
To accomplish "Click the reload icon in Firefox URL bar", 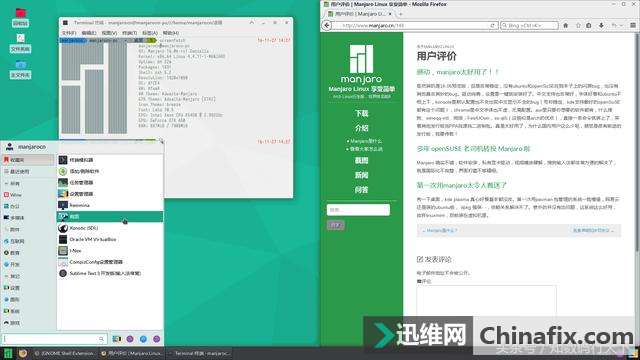I will click(492, 25).
